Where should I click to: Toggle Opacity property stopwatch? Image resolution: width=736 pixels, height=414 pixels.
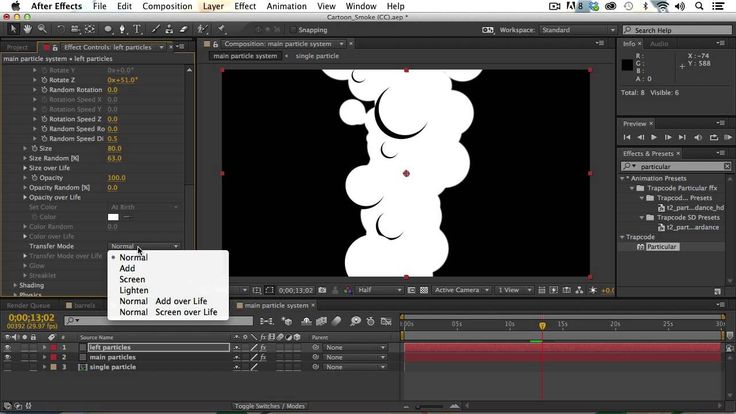click(34, 178)
